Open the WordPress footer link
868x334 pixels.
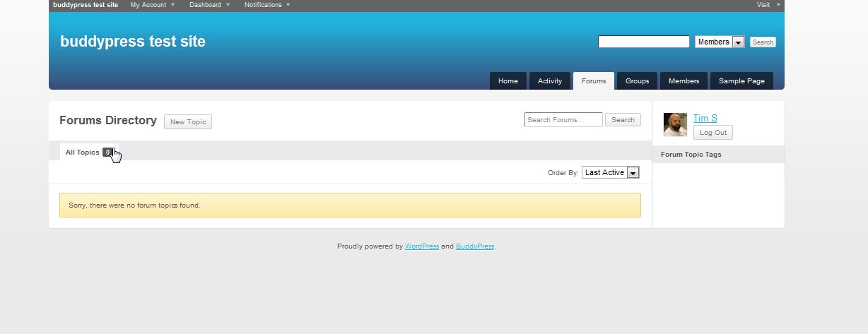point(422,246)
